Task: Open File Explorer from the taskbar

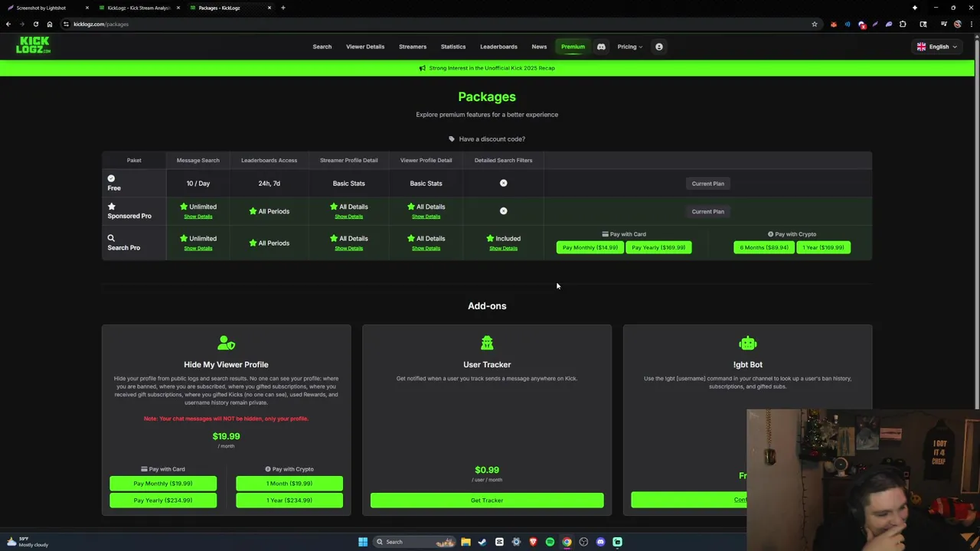Action: tap(465, 542)
